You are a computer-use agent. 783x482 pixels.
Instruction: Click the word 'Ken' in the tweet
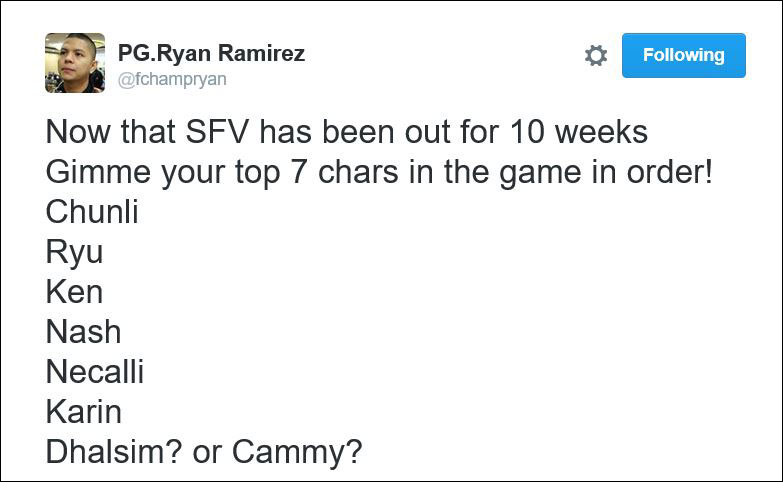pos(74,292)
